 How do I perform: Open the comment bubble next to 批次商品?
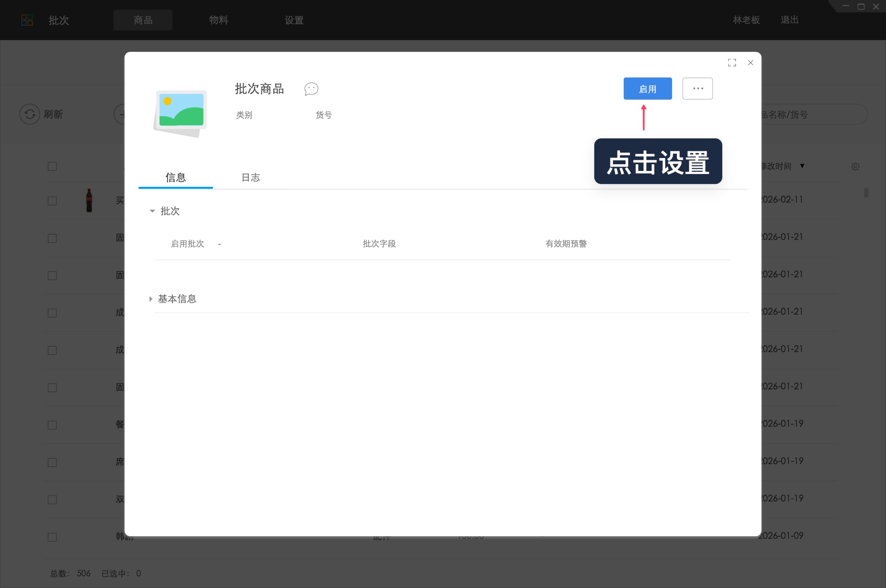pos(311,89)
